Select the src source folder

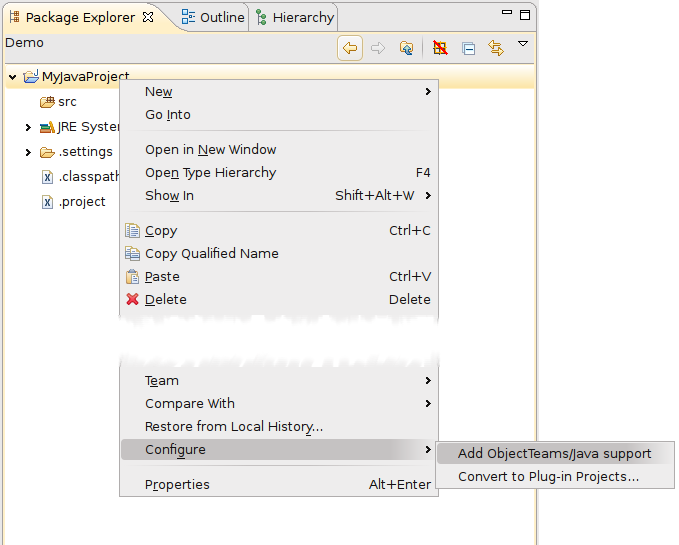pyautogui.click(x=66, y=102)
